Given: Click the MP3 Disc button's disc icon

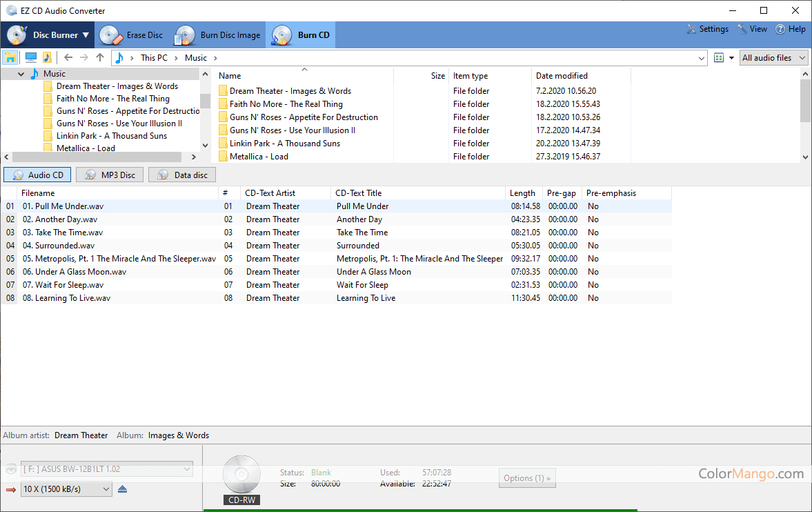Looking at the screenshot, I should point(90,175).
